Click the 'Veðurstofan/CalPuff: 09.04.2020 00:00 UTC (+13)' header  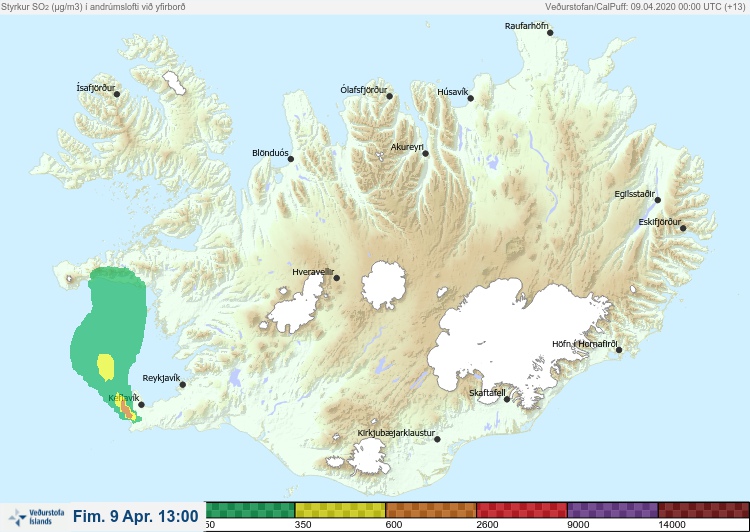(x=645, y=7)
